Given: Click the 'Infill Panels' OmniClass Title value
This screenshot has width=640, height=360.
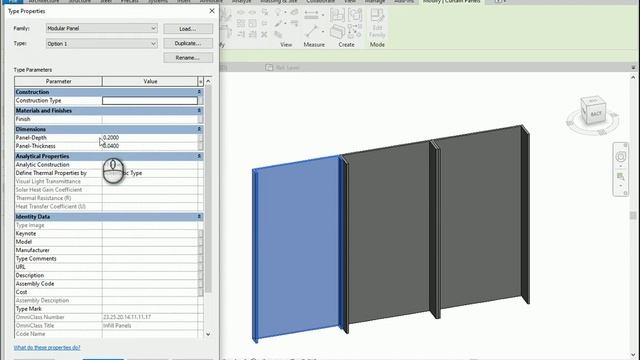Looking at the screenshot, I should pos(117,325).
